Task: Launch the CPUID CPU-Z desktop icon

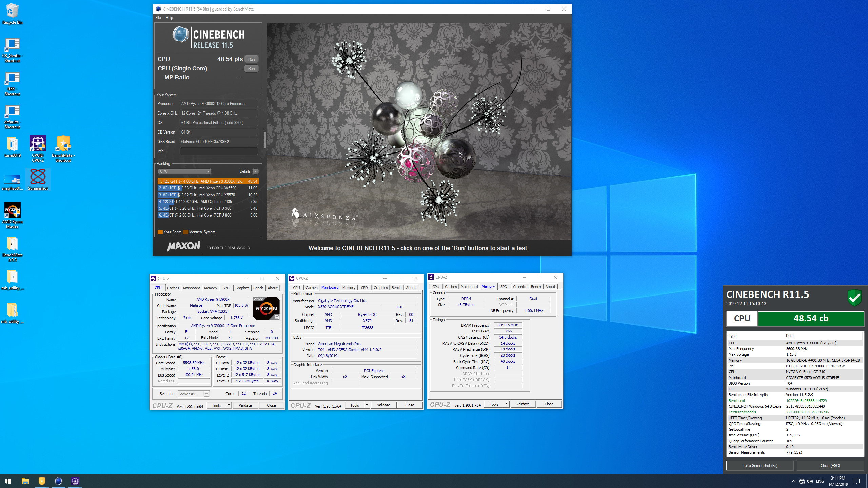Action: click(x=38, y=149)
